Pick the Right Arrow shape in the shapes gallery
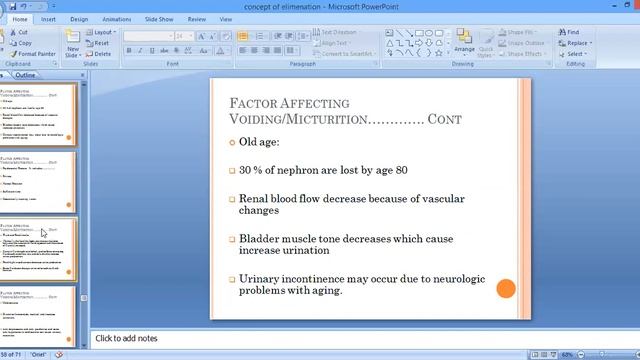The image size is (640, 360). coord(419,42)
